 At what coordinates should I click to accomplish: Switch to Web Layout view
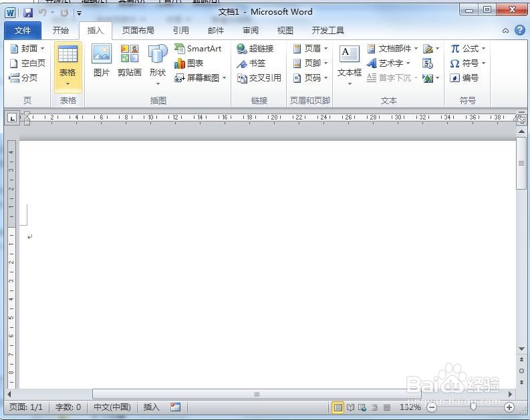[362, 407]
